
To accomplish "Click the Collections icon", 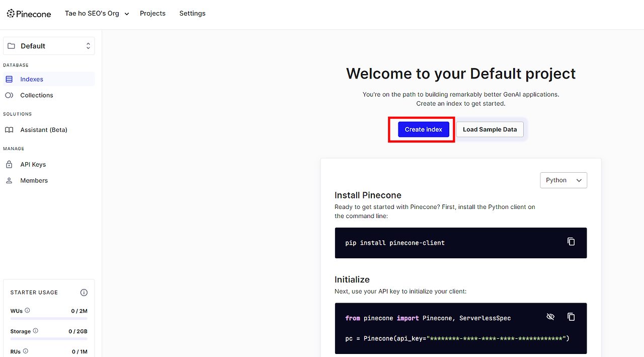I will coord(9,95).
